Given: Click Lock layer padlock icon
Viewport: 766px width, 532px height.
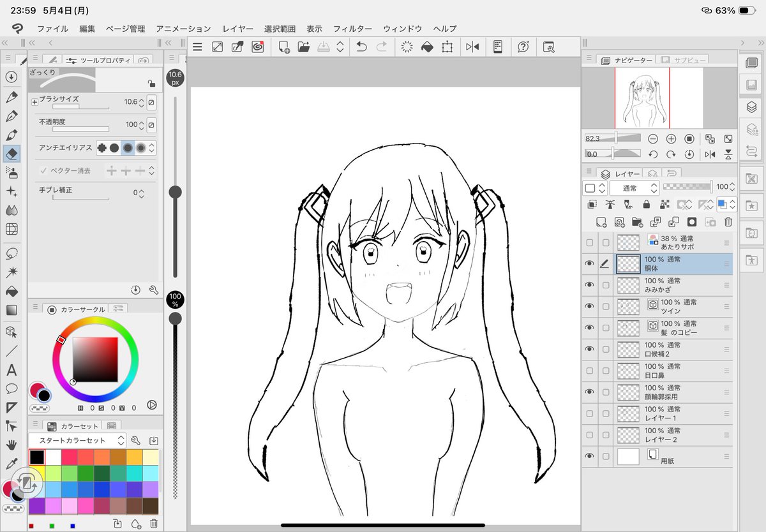Looking at the screenshot, I should coord(647,205).
